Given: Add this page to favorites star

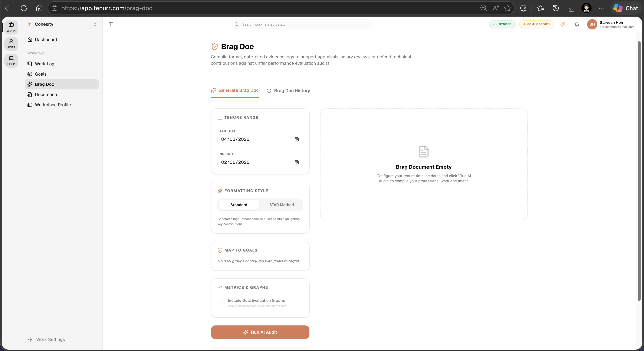Looking at the screenshot, I should (508, 8).
